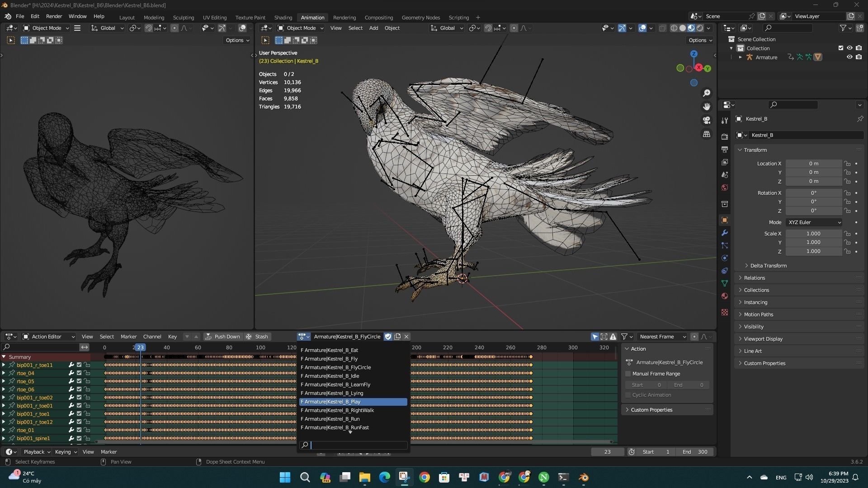
Task: Toggle camera view in viewport
Action: pos(706,120)
